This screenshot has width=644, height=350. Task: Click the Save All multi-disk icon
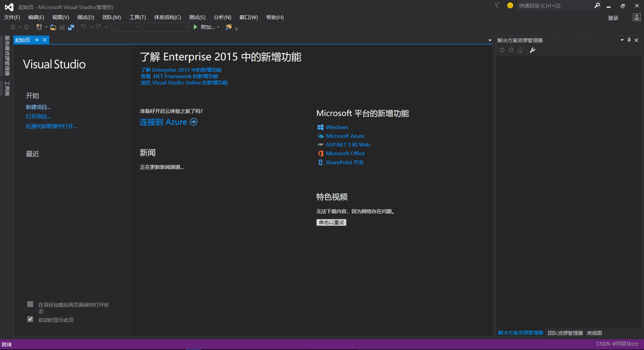coord(71,27)
